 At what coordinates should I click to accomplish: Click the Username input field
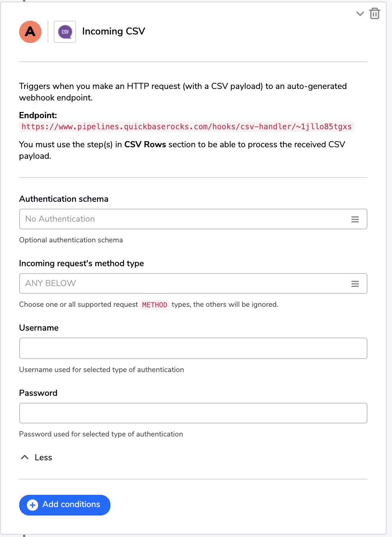[193, 348]
